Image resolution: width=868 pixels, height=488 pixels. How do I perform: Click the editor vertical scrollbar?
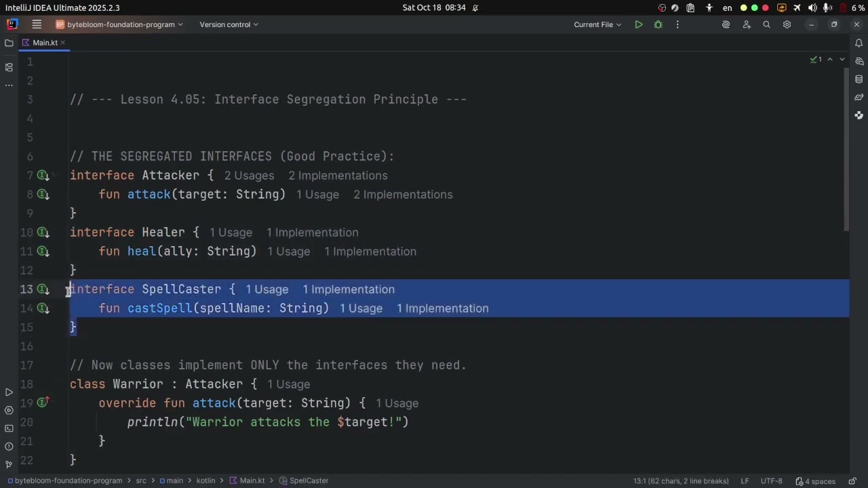pyautogui.click(x=846, y=149)
